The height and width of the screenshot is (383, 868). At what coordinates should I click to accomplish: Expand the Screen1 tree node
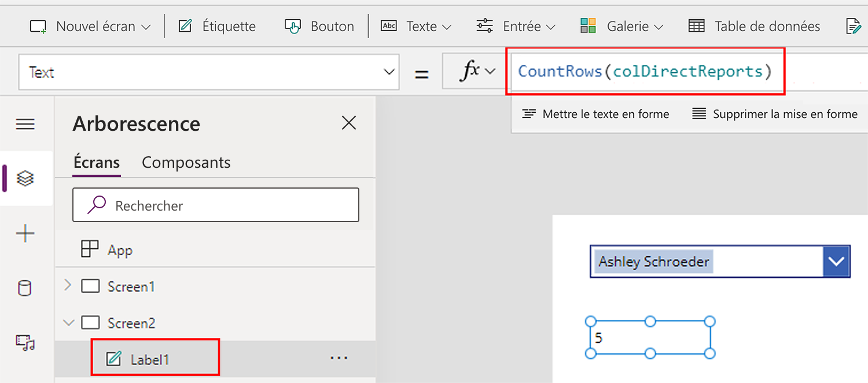pyautogui.click(x=67, y=286)
